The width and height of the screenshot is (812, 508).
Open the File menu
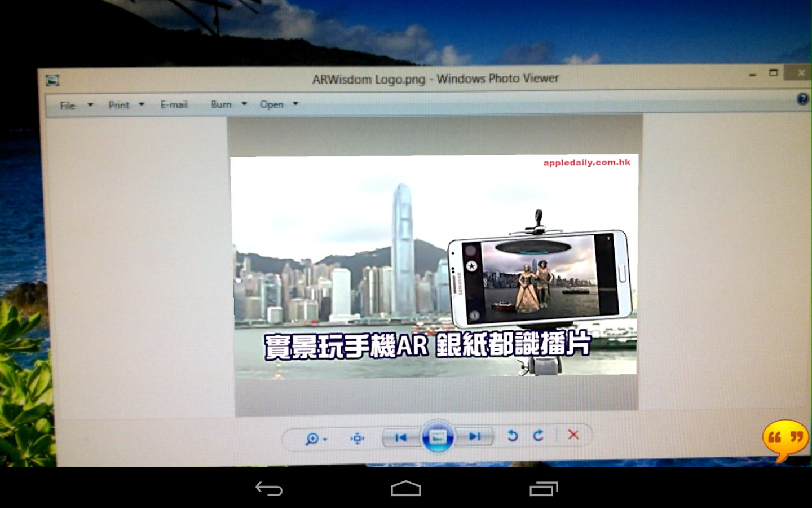click(68, 106)
